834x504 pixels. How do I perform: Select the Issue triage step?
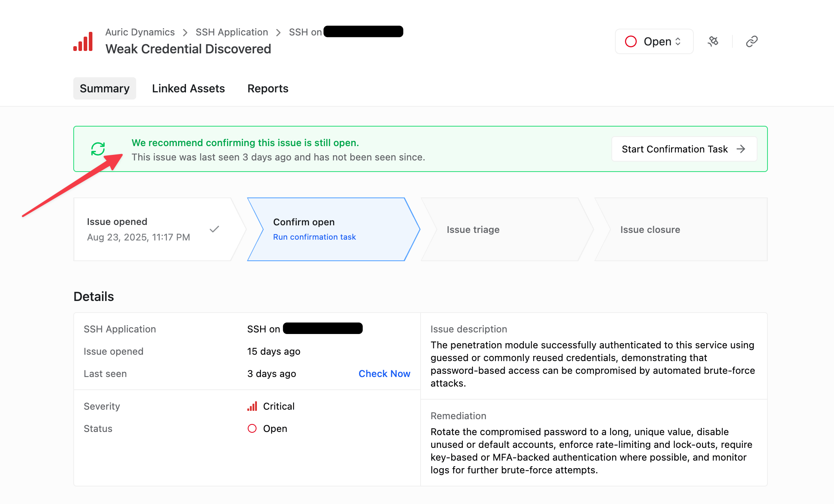tap(473, 229)
